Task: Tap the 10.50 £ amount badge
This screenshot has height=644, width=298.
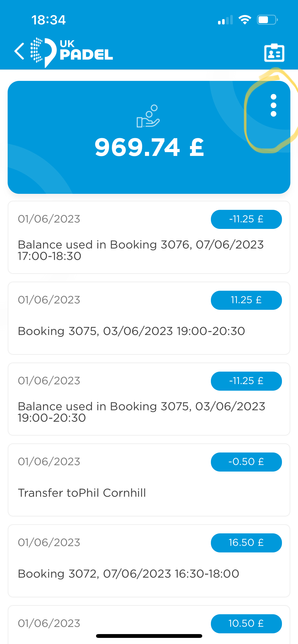Action: (246, 624)
